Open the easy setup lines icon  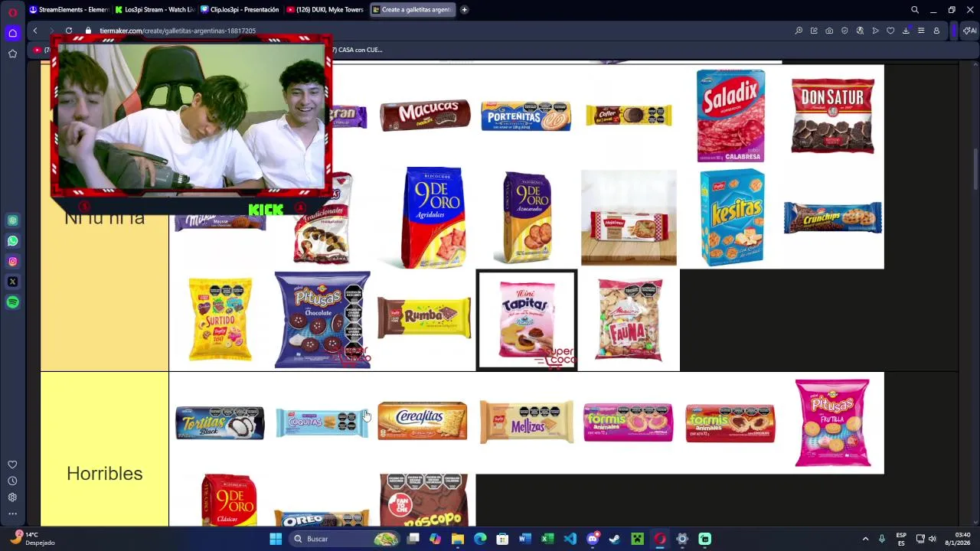pyautogui.click(x=921, y=31)
